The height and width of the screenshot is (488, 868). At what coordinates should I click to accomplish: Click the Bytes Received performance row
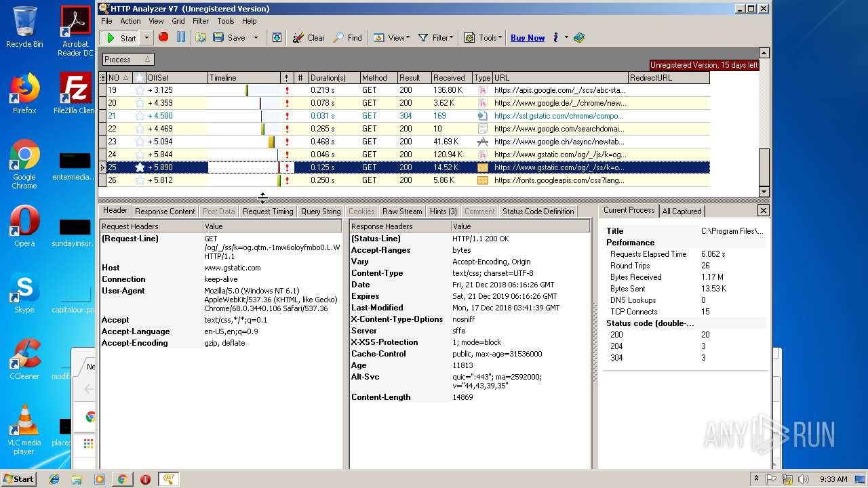click(685, 277)
